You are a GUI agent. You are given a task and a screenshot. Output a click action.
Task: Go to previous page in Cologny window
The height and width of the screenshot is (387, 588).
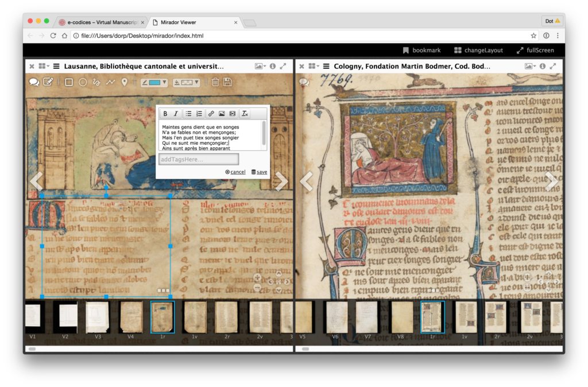coord(307,181)
